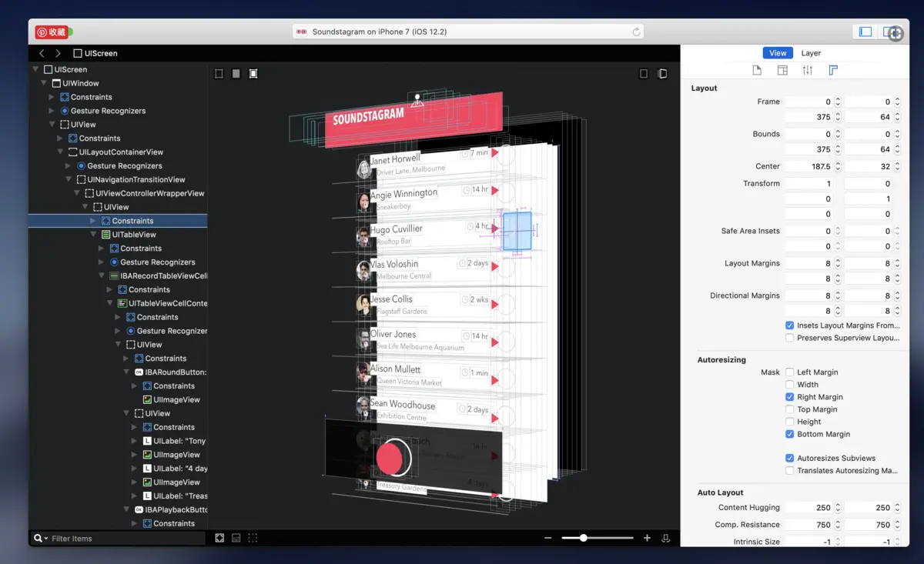
Task: Navigate back with the left chevron
Action: pos(42,53)
